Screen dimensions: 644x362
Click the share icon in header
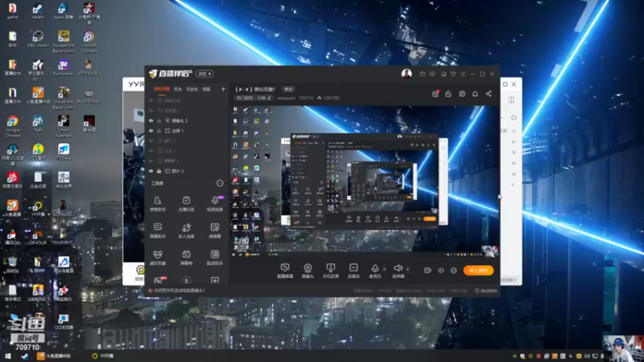click(x=489, y=93)
